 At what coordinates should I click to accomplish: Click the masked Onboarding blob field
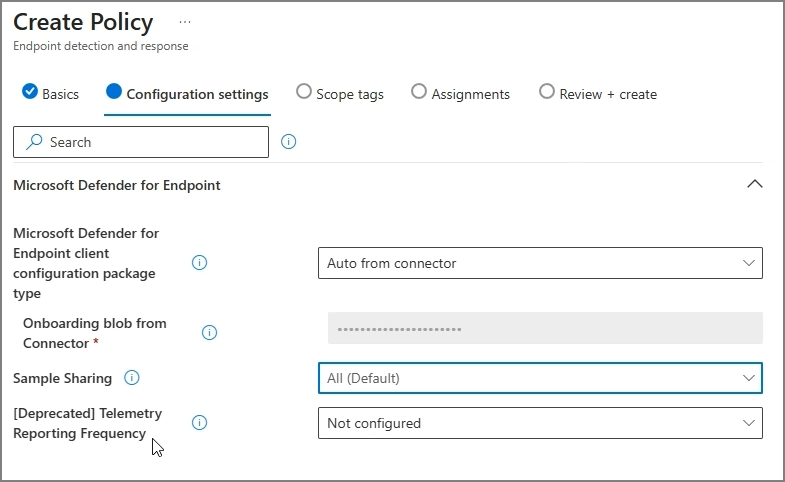click(545, 328)
